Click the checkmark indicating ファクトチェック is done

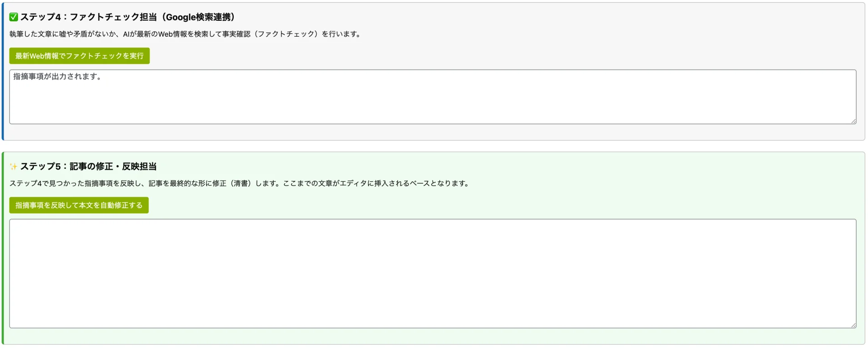click(x=14, y=17)
